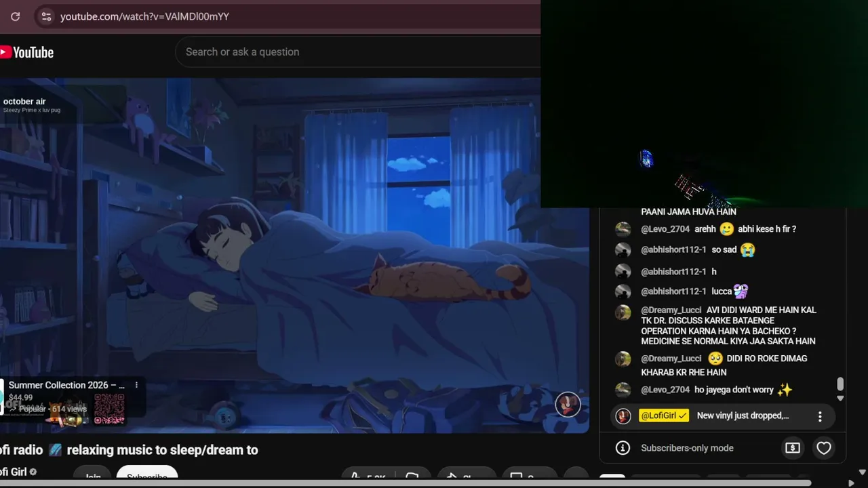Click the Lofi Girl watermark avatar in video

(x=568, y=404)
